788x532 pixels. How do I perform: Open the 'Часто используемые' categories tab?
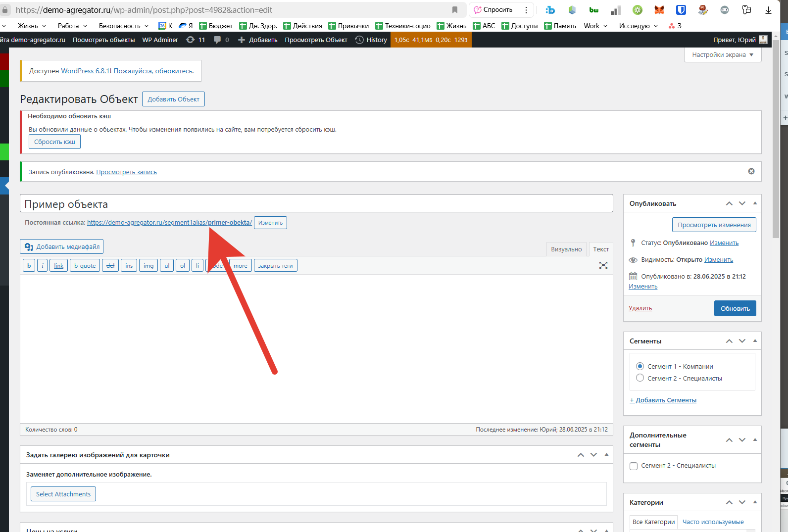click(x=713, y=522)
